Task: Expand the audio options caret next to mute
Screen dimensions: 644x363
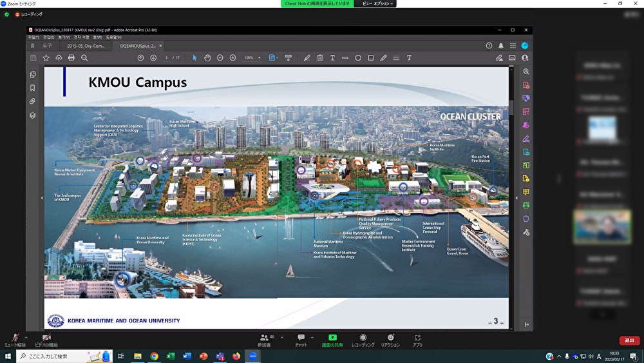Action: point(26,337)
